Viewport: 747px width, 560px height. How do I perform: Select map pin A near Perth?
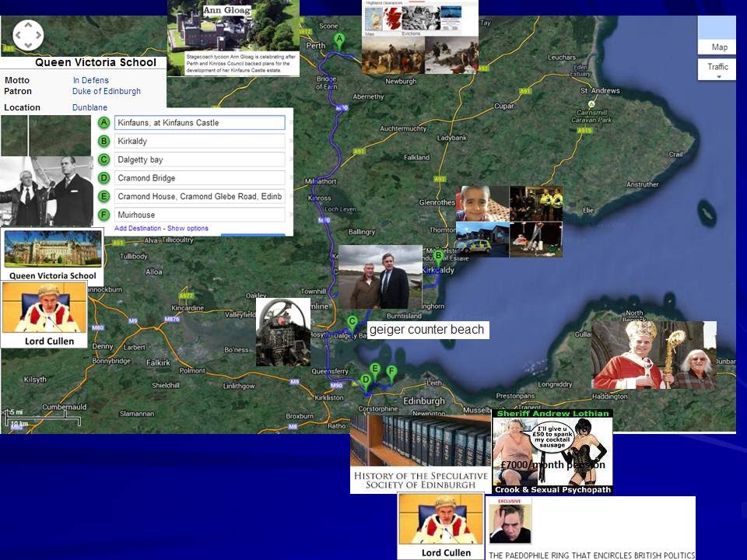click(339, 41)
